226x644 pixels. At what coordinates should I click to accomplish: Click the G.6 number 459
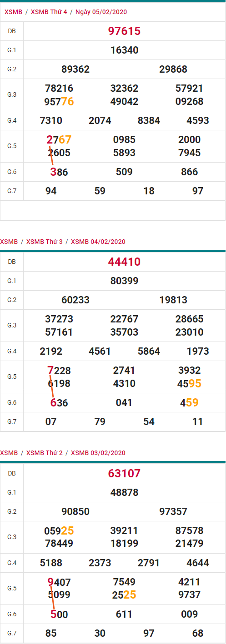coord(189,402)
